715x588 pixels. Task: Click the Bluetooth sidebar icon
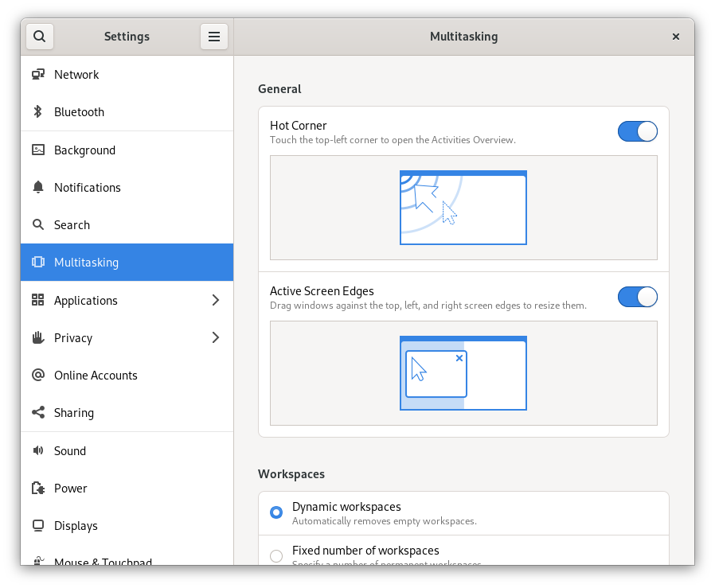click(38, 111)
